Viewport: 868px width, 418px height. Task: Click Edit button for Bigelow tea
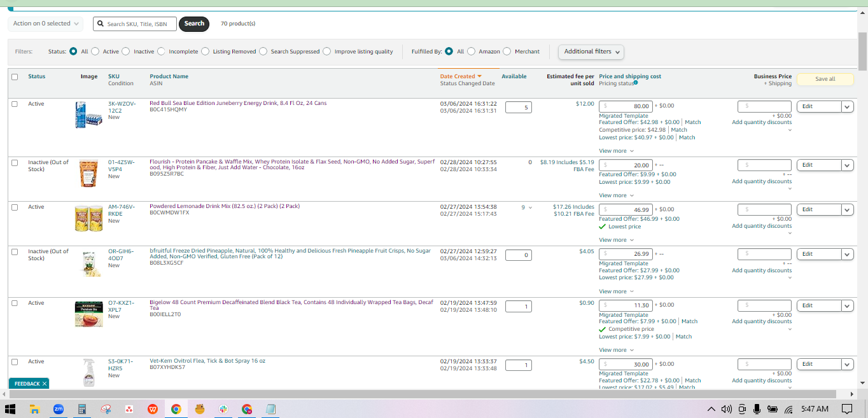819,306
